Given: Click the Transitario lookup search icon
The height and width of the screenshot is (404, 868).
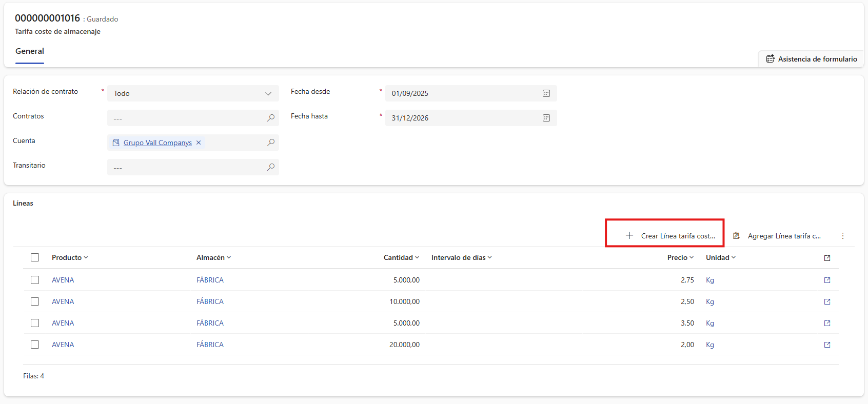Looking at the screenshot, I should coord(270,167).
